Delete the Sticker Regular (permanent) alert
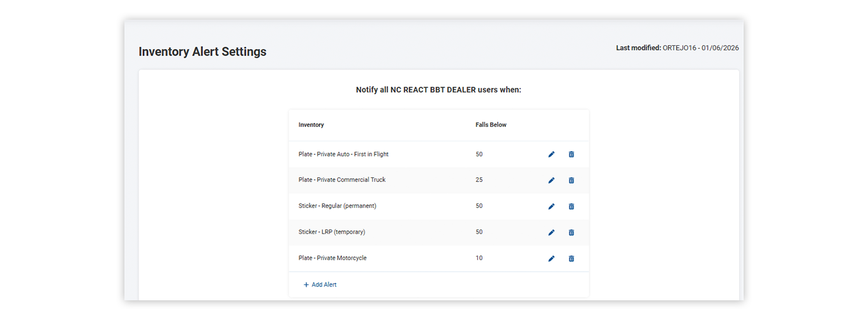Image resolution: width=868 pixels, height=322 pixels. tap(571, 207)
